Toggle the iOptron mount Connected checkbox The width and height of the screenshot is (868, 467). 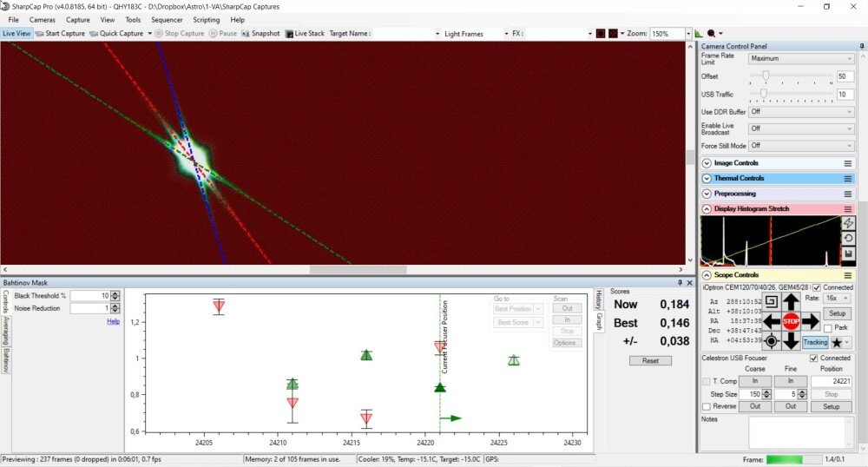point(817,287)
